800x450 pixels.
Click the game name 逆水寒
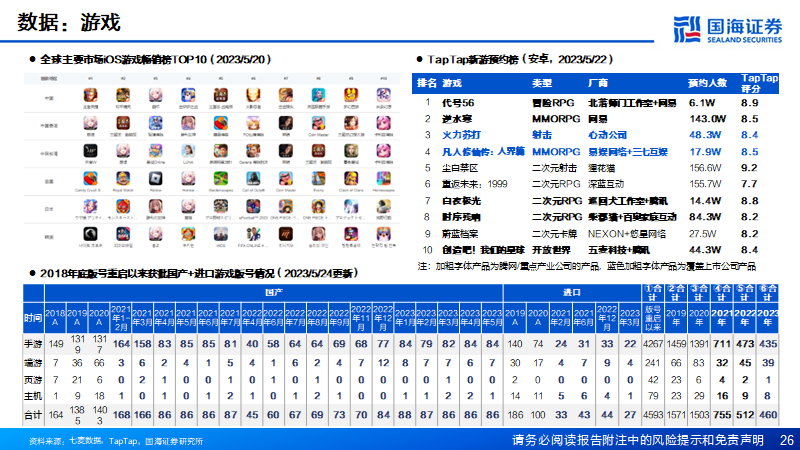tap(457, 119)
